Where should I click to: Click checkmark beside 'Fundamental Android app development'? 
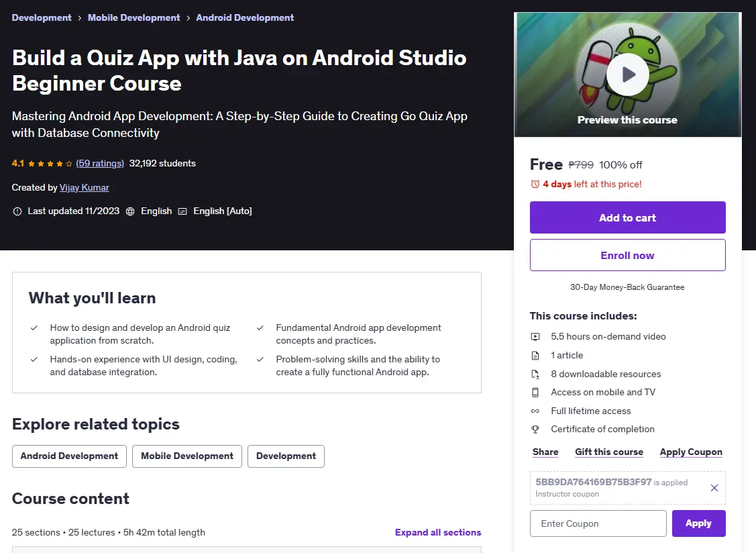coord(260,328)
